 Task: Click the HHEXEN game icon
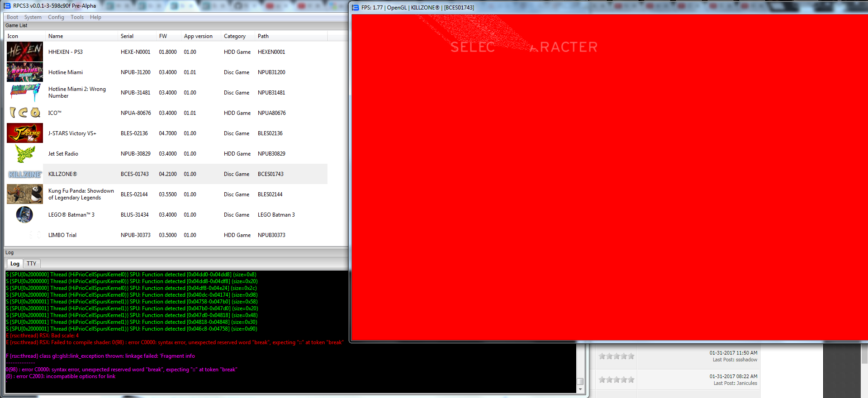pos(25,52)
